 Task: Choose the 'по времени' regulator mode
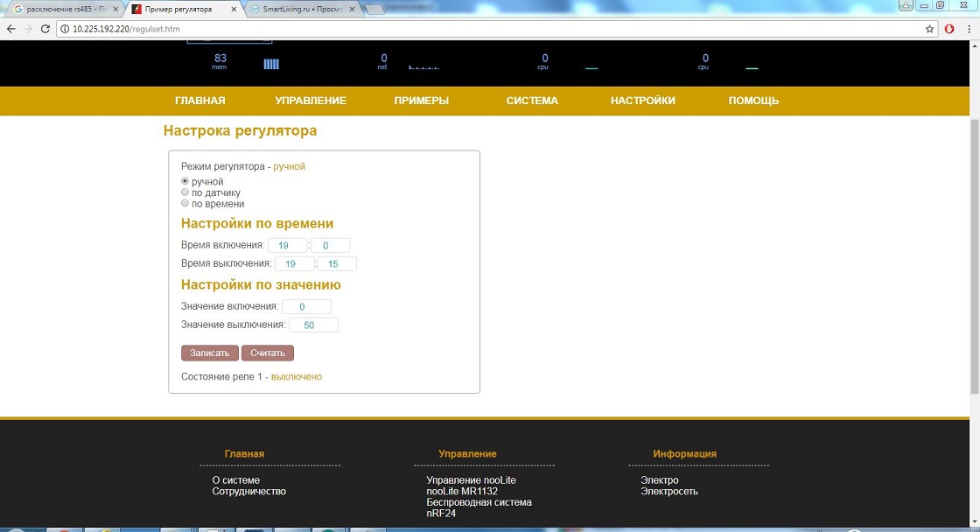185,203
